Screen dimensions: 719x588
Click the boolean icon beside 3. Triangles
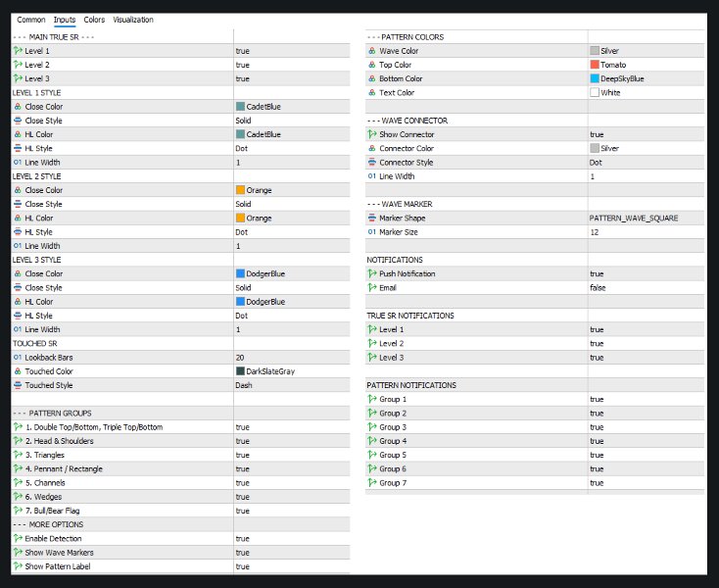(x=18, y=455)
